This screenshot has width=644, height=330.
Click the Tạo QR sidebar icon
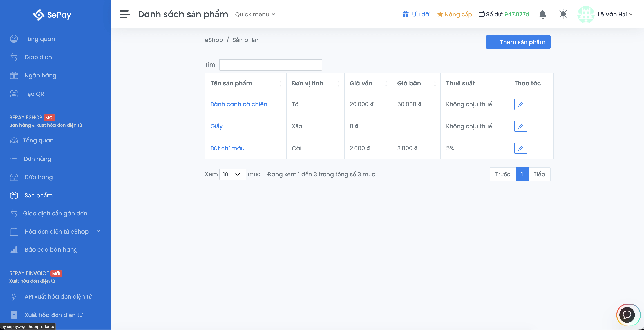click(x=14, y=94)
